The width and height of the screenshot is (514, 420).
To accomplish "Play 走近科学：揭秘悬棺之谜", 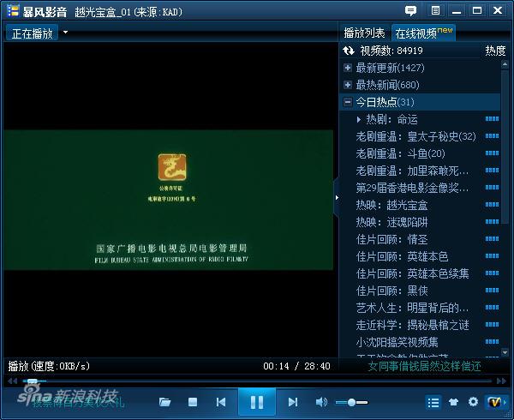I will click(x=412, y=325).
